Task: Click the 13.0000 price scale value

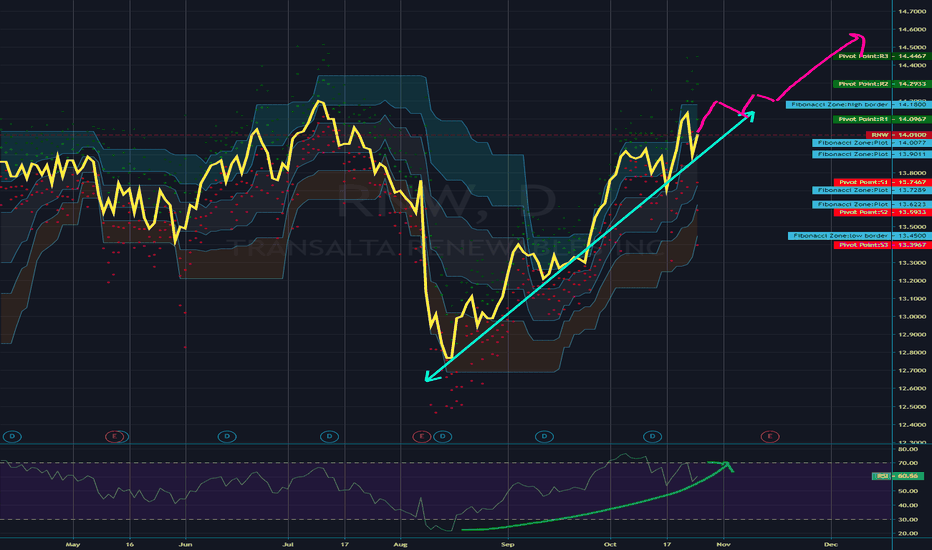Action: pos(912,316)
